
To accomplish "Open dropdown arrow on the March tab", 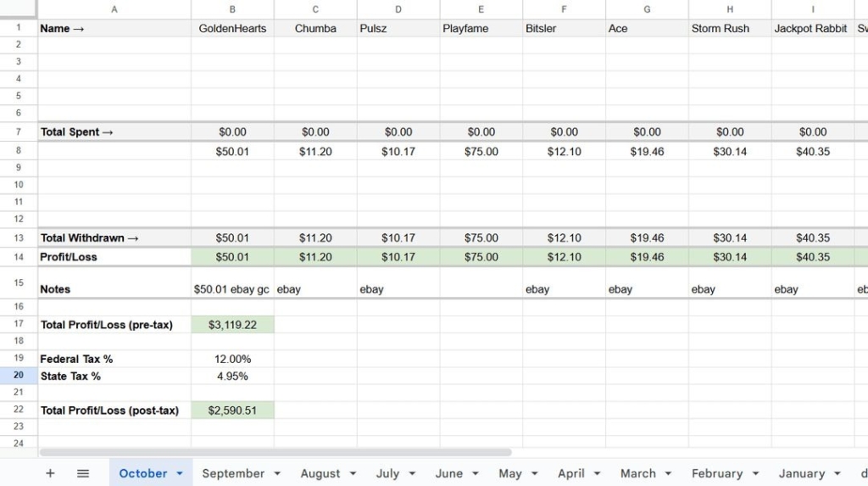I will tap(668, 473).
